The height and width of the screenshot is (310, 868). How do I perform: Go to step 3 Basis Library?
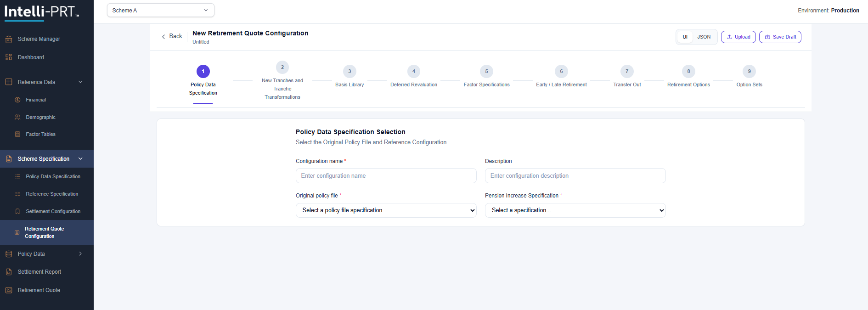click(349, 72)
